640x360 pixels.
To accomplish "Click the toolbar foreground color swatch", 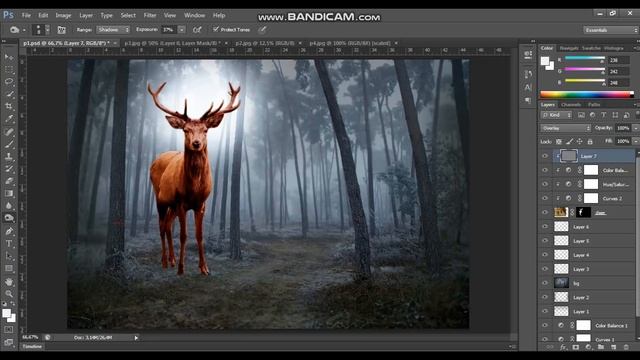I will click(7, 313).
